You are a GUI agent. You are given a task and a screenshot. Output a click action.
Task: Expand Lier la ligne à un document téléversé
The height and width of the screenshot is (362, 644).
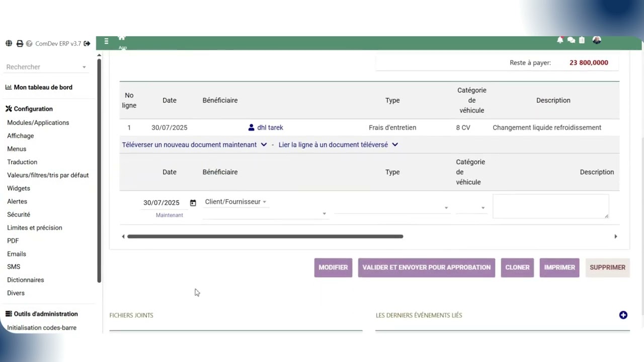(338, 145)
